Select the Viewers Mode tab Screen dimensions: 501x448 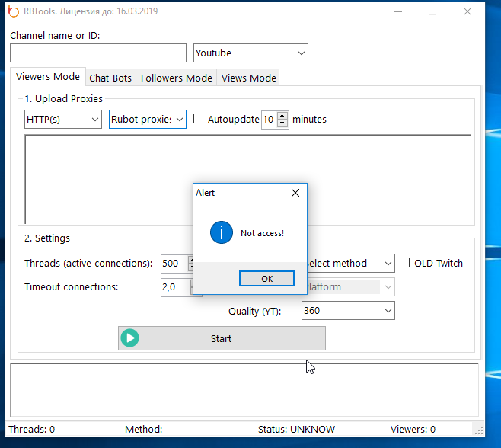click(48, 77)
